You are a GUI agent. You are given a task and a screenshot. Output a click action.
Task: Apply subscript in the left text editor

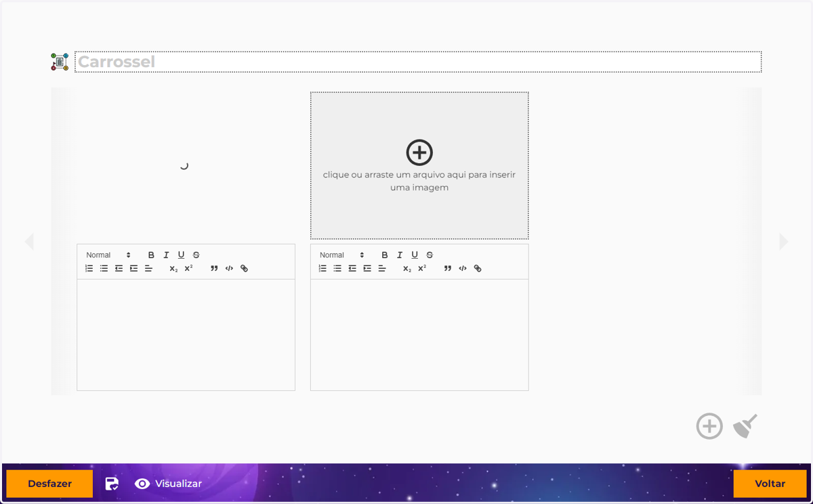pyautogui.click(x=173, y=268)
